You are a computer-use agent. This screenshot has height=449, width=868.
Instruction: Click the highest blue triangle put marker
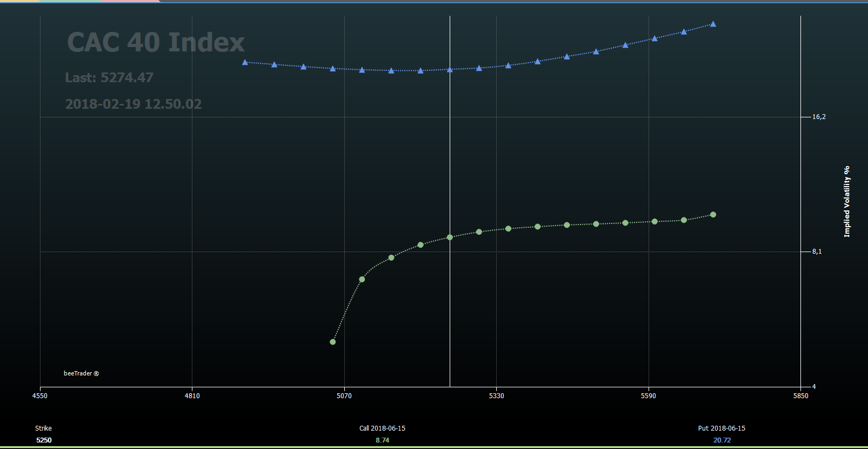(x=713, y=24)
